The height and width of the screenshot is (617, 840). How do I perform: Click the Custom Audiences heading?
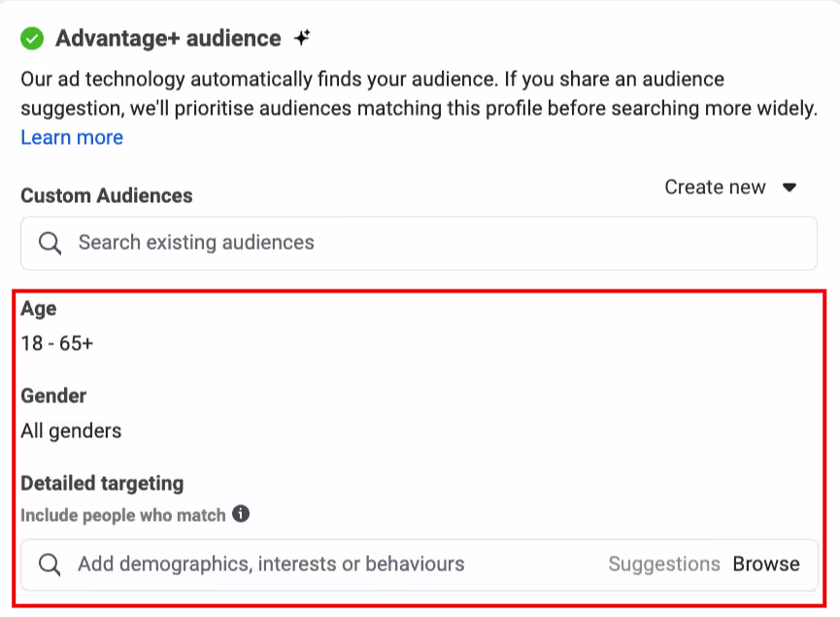[107, 195]
